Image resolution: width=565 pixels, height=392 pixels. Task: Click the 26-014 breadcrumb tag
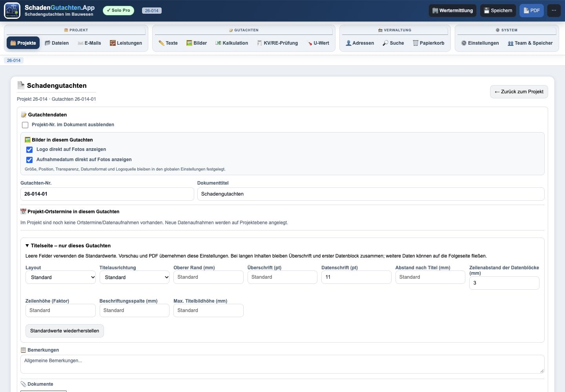pyautogui.click(x=14, y=60)
